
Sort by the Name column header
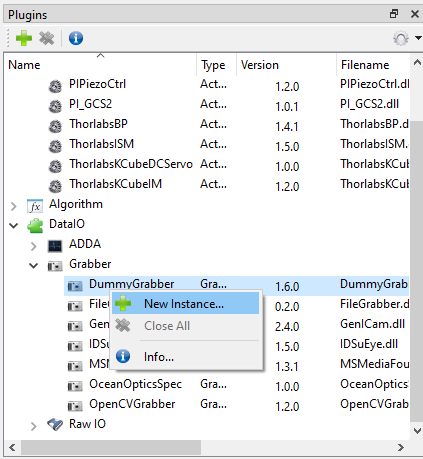[100, 65]
